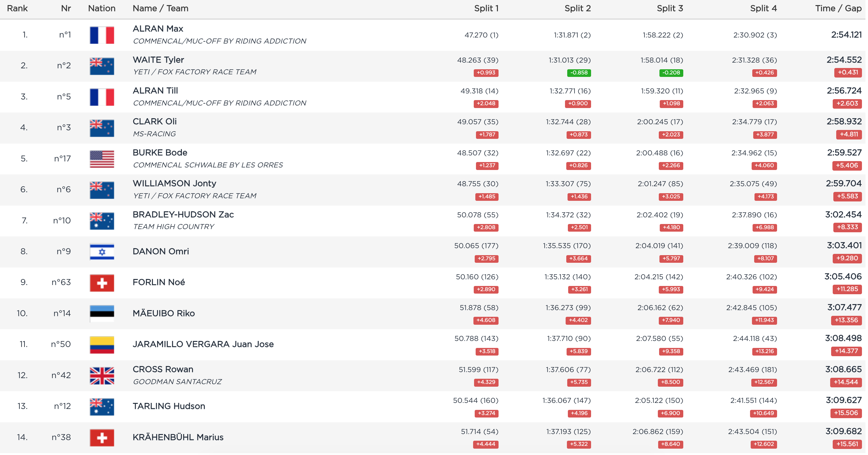
Task: Click the Time / Gap column header
Action: coord(838,8)
